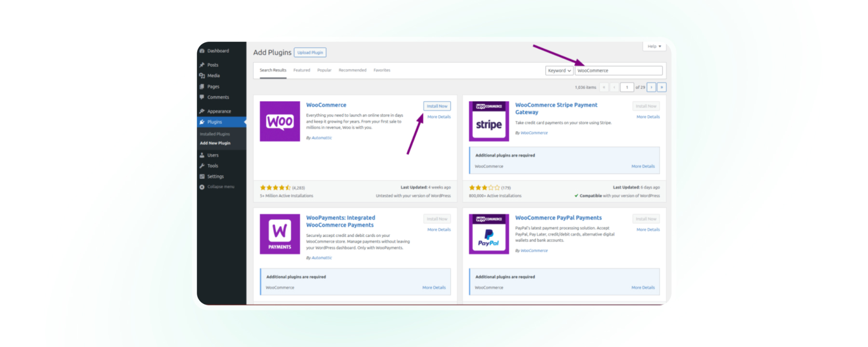This screenshot has width=868, height=347.
Task: Click the WooCommerce Stripe plugin thumbnail
Action: point(488,121)
